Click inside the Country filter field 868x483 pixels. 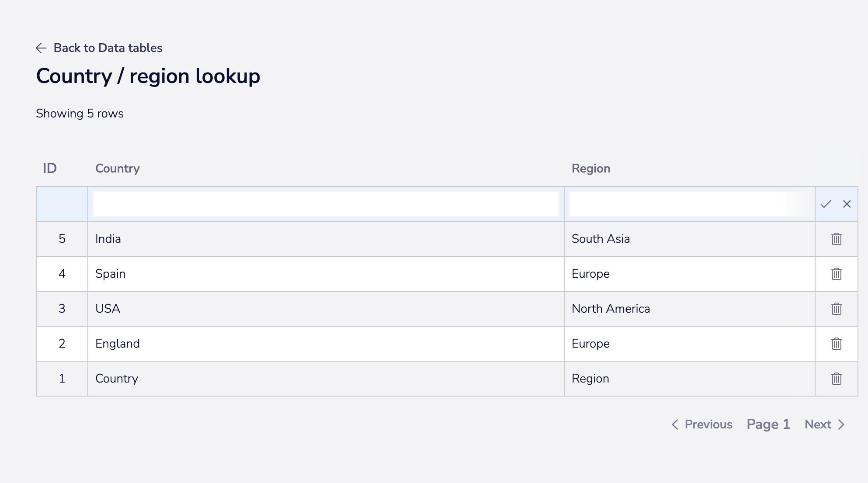tap(326, 204)
